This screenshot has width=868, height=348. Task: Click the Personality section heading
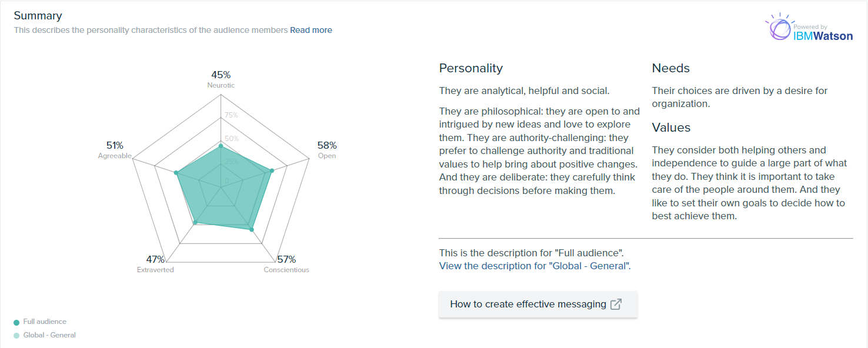click(x=471, y=68)
